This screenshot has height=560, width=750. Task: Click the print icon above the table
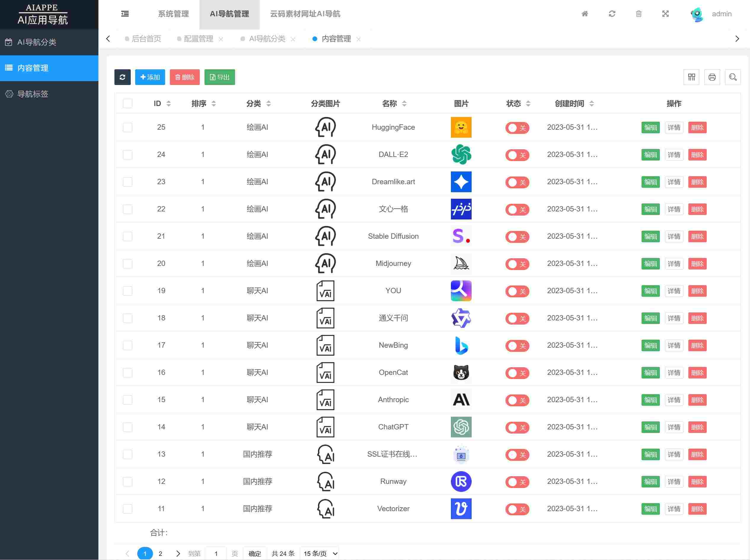click(712, 77)
